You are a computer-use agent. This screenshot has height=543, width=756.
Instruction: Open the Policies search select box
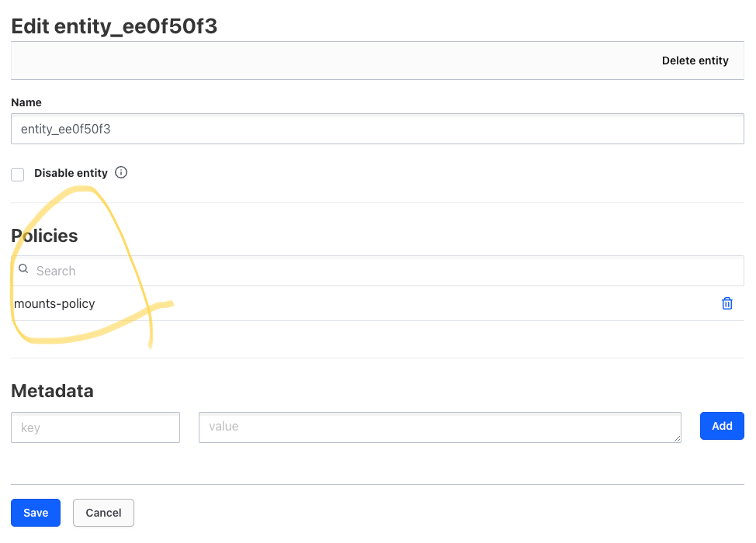377,271
